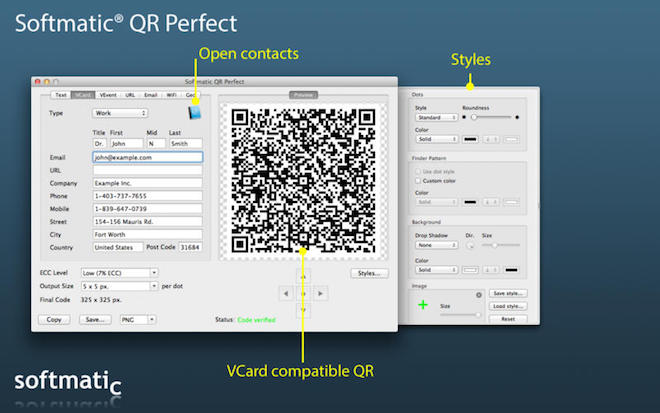This screenshot has height=413, width=660.
Task: Add an image with the green plus icon
Action: [423, 305]
